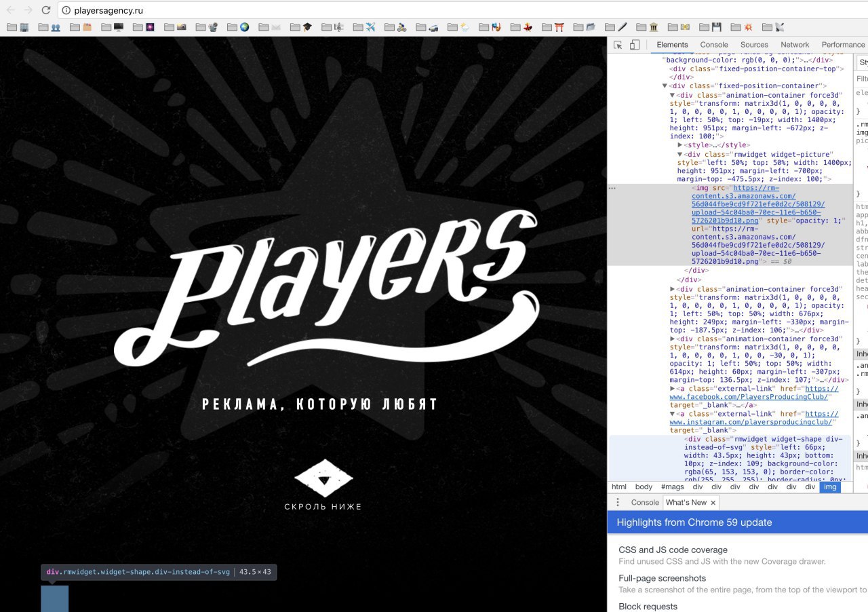Screen dimensions: 868x612
Task: Open the two-people emoji bookmark folder
Action: click(x=50, y=27)
